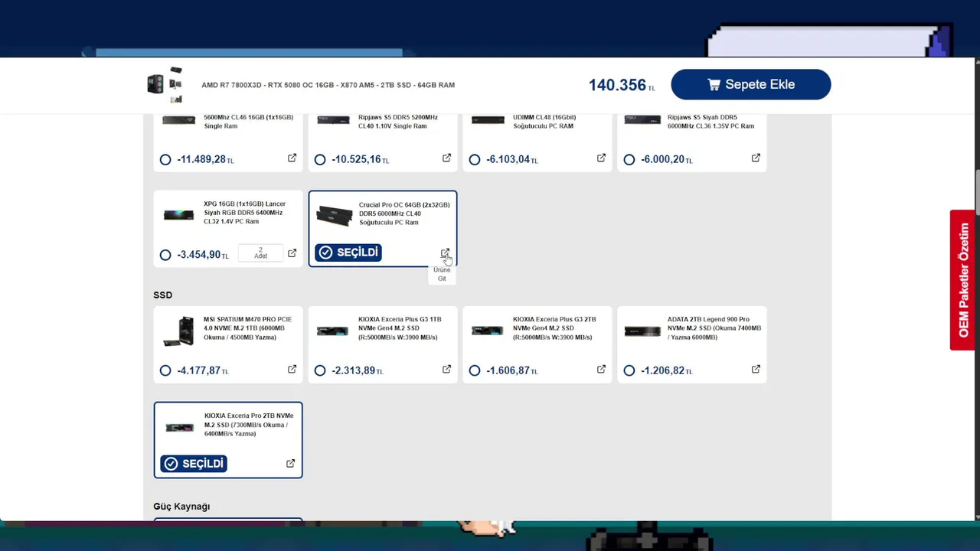
Task: Open product link for KIOXIA Exceria Plus G3 2TB
Action: coord(601,370)
